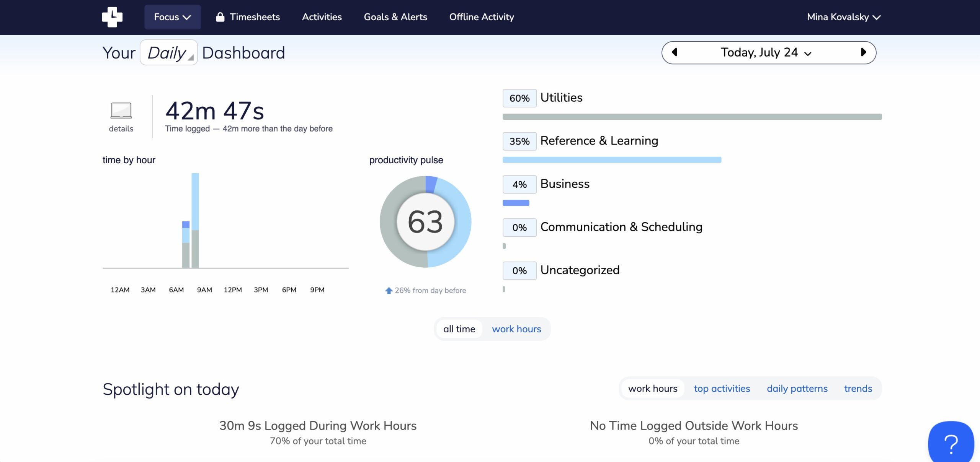
Task: Open Offline Activity page
Action: (482, 17)
